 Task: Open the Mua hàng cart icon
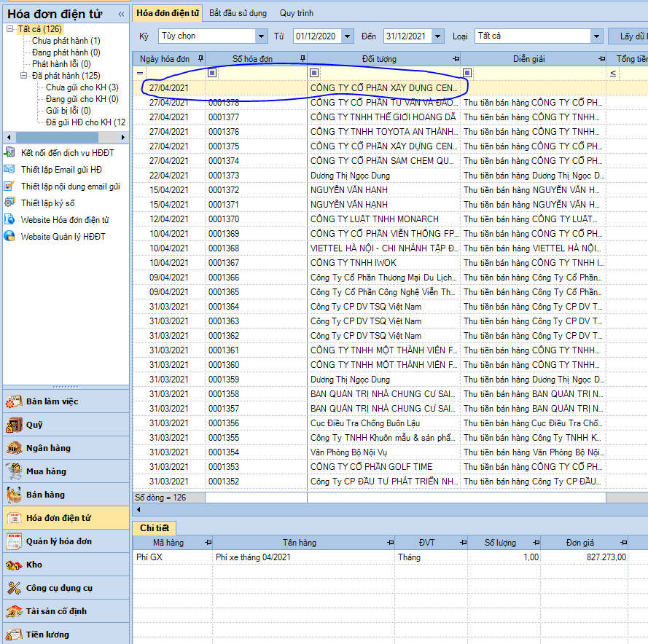pyautogui.click(x=14, y=471)
